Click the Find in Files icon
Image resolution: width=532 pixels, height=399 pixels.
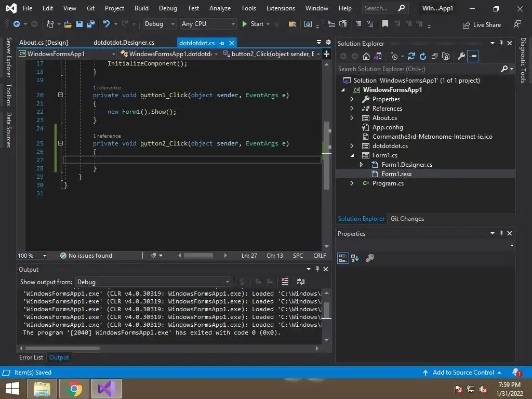[x=292, y=24]
